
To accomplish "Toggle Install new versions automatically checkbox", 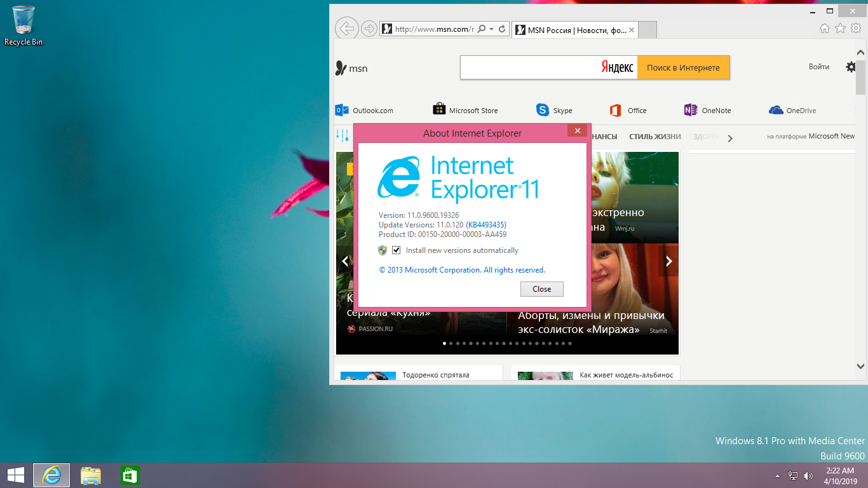I will pyautogui.click(x=397, y=250).
